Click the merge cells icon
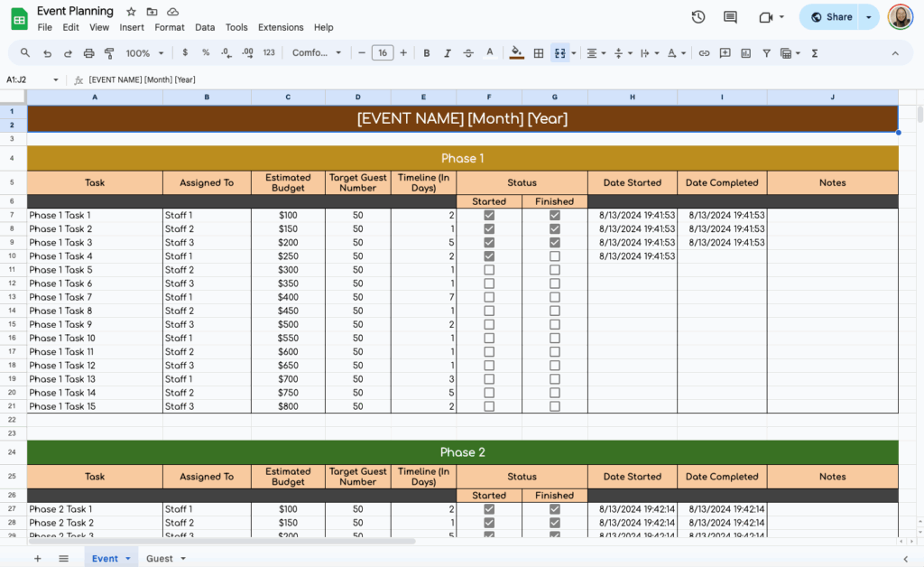924x567 pixels. (x=560, y=52)
